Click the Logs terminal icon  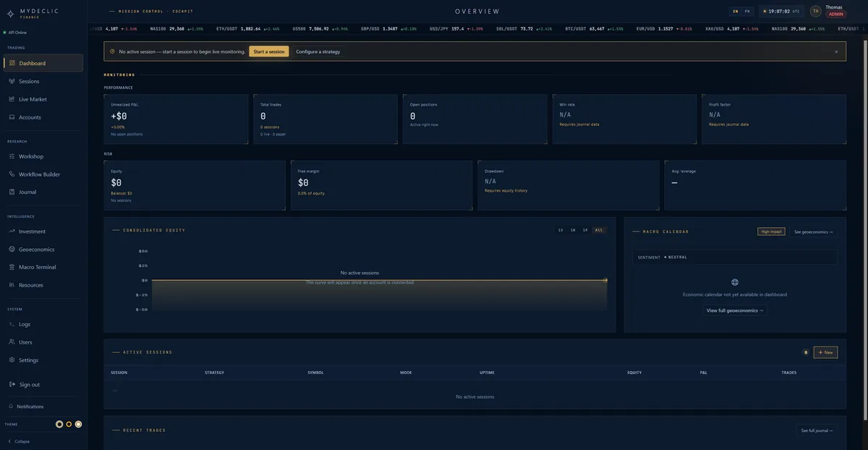12,324
